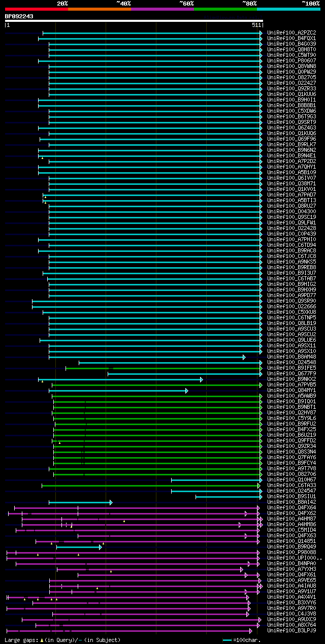Viewport: 325px width, 644px height.
Task: Click the =100char. scale legend text
Action: point(246,640)
